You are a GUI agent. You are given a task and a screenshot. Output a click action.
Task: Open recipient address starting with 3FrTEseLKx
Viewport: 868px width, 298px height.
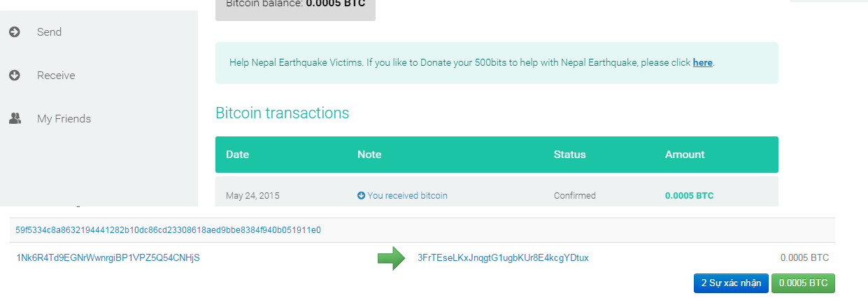pos(503,258)
